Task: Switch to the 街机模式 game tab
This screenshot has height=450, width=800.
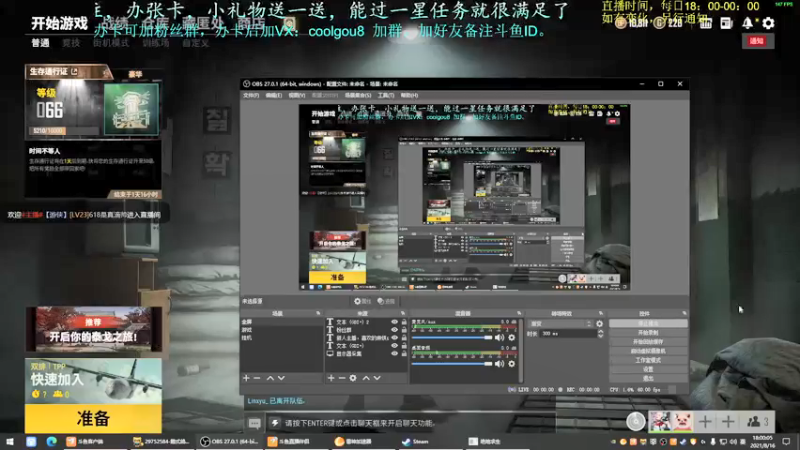Action: click(111, 43)
